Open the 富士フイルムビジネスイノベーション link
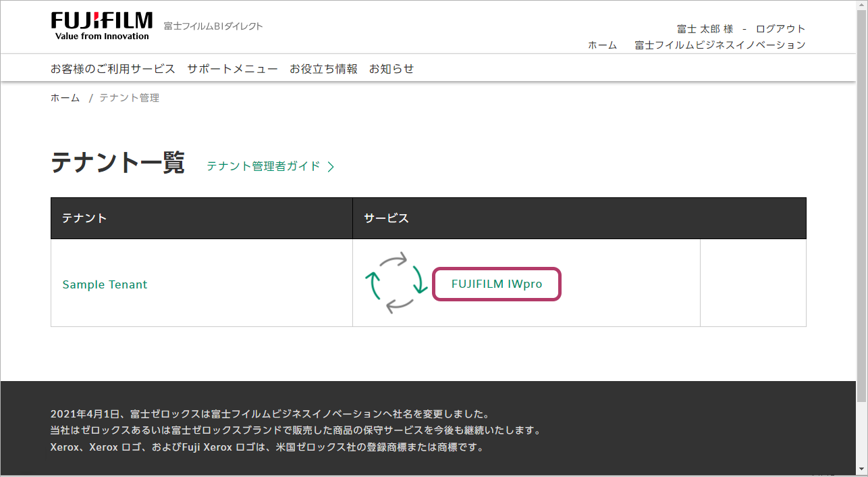868x477 pixels. [720, 45]
